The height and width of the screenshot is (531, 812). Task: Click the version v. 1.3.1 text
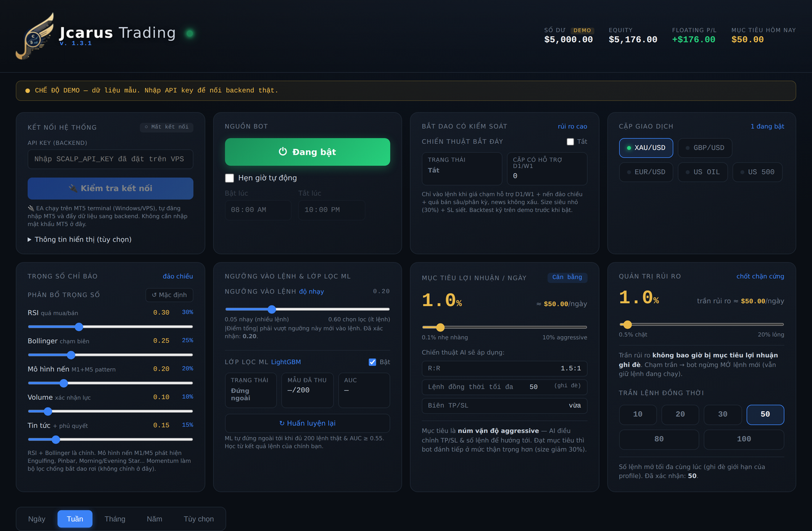pos(75,43)
